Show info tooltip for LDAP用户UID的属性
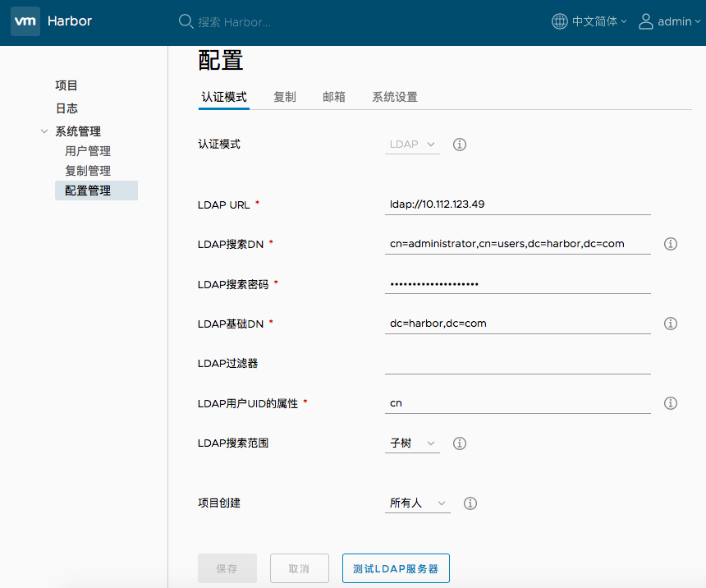 click(670, 403)
